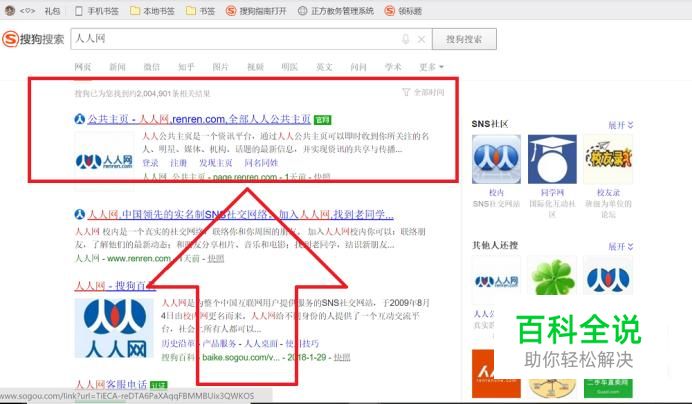The width and height of the screenshot is (692, 404).
Task: Open the 人人网客服电话 result link
Action: pos(111,385)
